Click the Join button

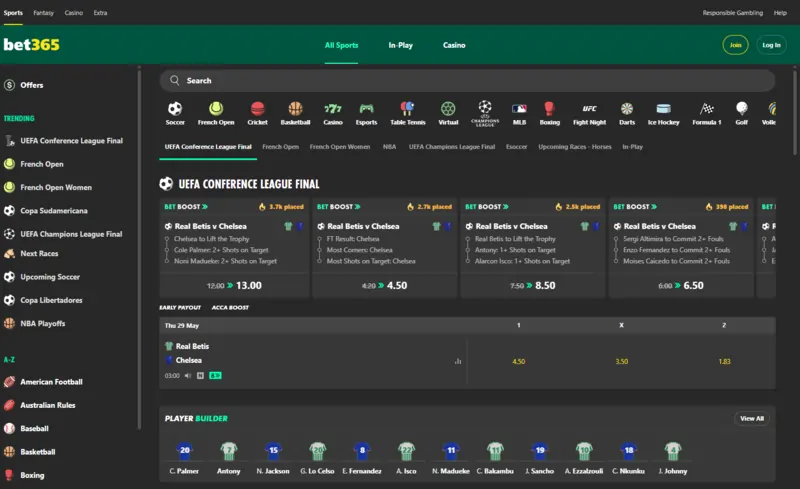735,45
